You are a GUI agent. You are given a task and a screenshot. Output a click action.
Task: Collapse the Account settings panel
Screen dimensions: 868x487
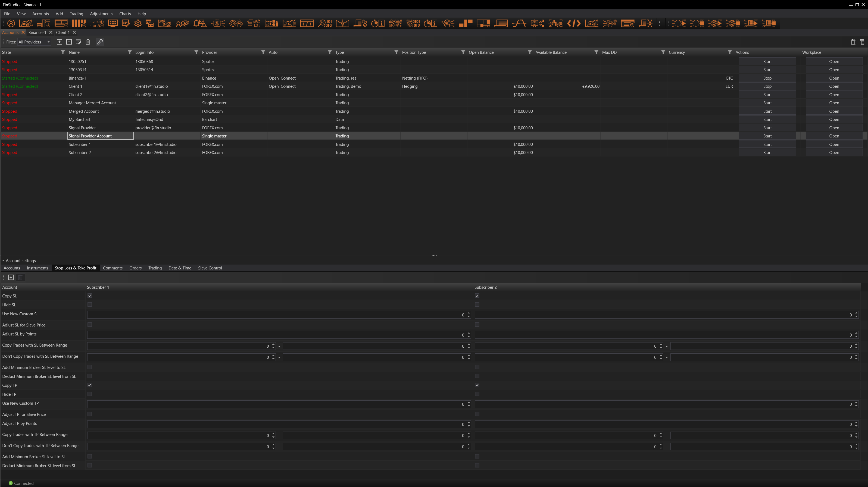(x=3, y=261)
